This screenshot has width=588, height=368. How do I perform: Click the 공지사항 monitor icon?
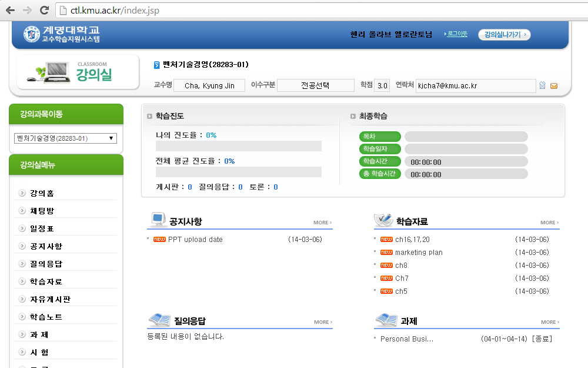tap(158, 220)
